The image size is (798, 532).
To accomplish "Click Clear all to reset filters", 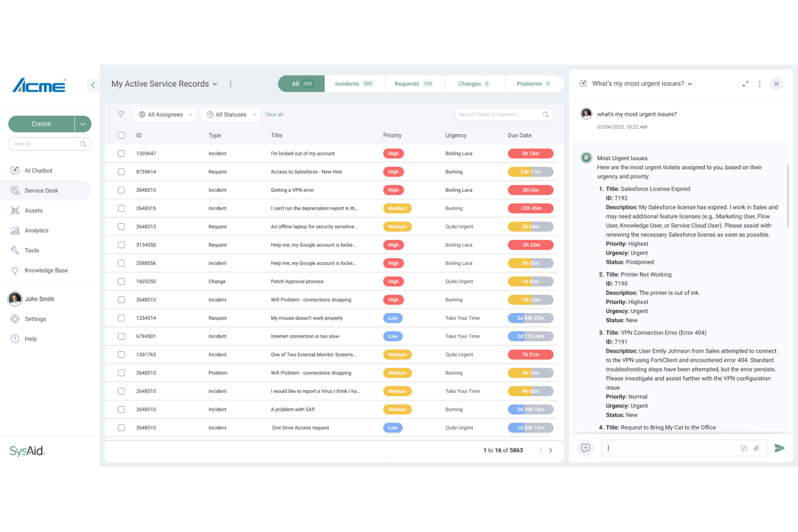I will tap(274, 114).
